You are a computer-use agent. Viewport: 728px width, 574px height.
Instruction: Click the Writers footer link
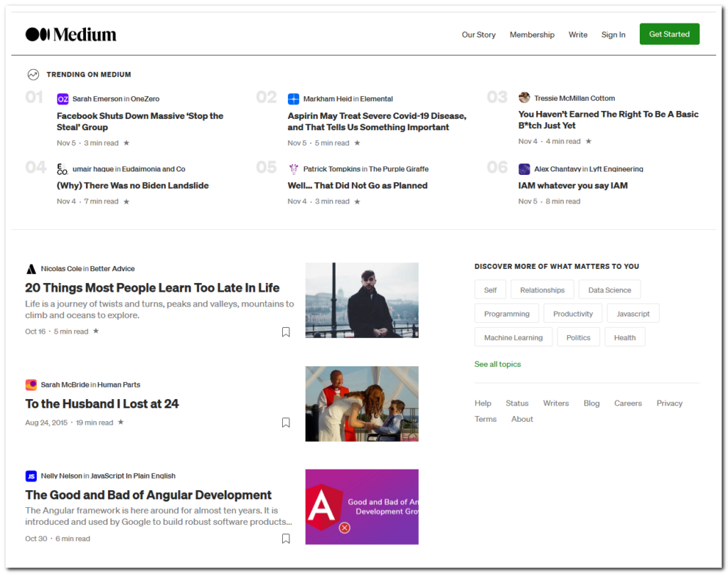(x=556, y=403)
